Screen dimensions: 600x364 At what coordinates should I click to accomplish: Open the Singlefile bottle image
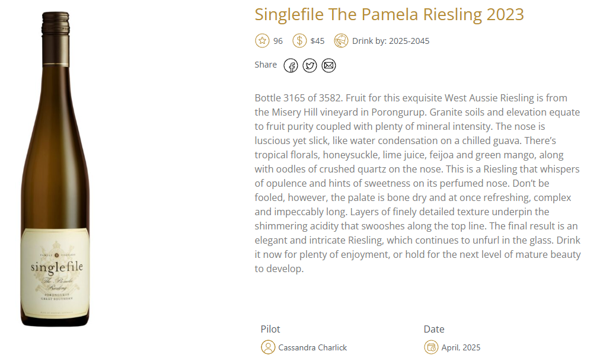click(56, 169)
